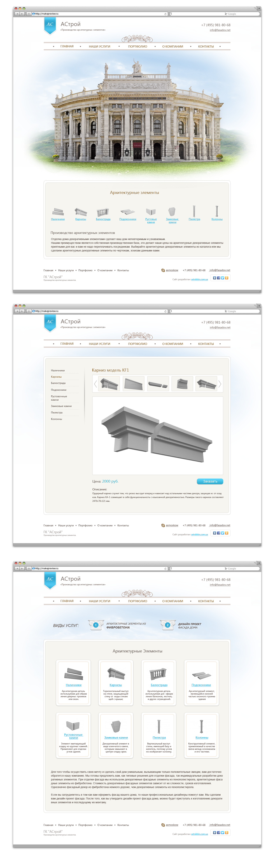Select the flat panel second carousel thumbnail
Image resolution: width=280 pixels, height=868 pixels.
(134, 384)
